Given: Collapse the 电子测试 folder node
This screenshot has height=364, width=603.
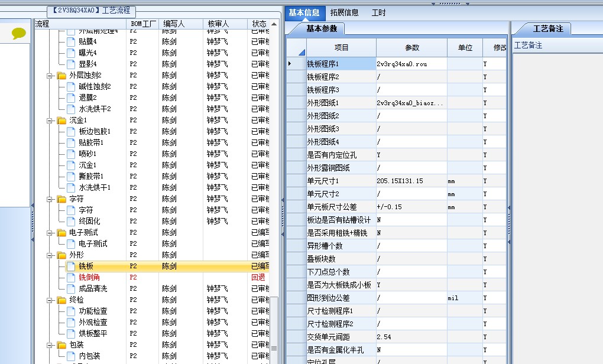Looking at the screenshot, I should 50,233.
